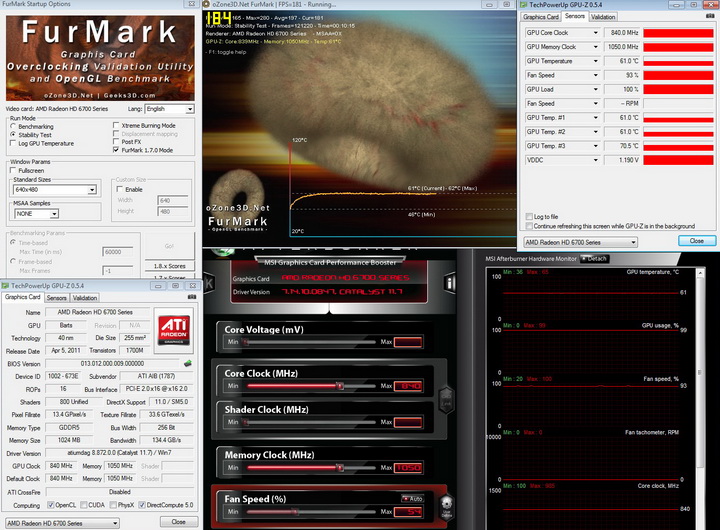Image resolution: width=720 pixels, height=530 pixels.
Task: Click the Go! button in FurMark
Action: [x=169, y=246]
